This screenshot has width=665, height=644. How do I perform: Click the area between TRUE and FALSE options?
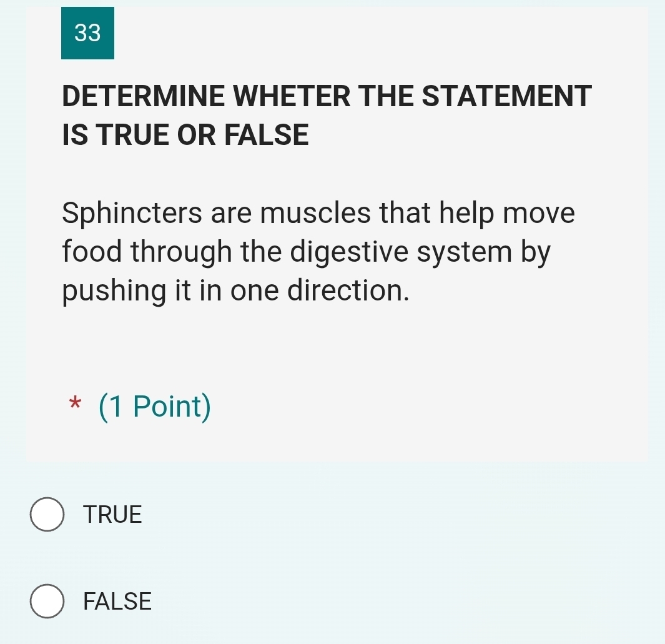pyautogui.click(x=187, y=558)
